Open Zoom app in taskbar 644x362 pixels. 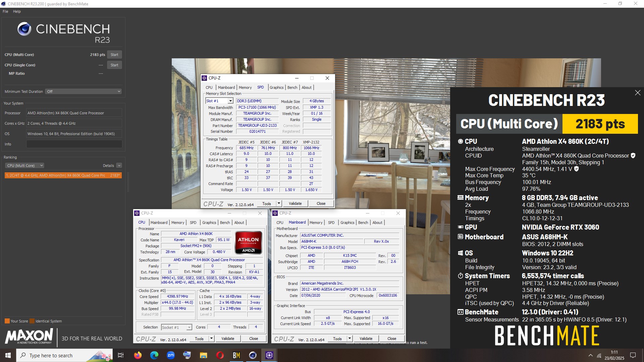pyautogui.click(x=171, y=355)
